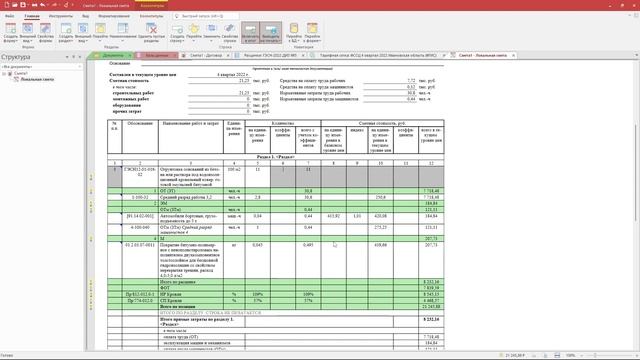This screenshot has height=360, width=640.
Task: Click the Перейти icon in Строка group
Action: [194, 32]
